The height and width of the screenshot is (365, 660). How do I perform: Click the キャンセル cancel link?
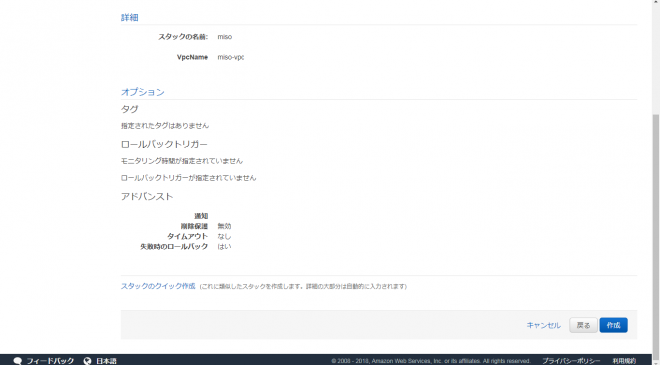[x=543, y=325]
